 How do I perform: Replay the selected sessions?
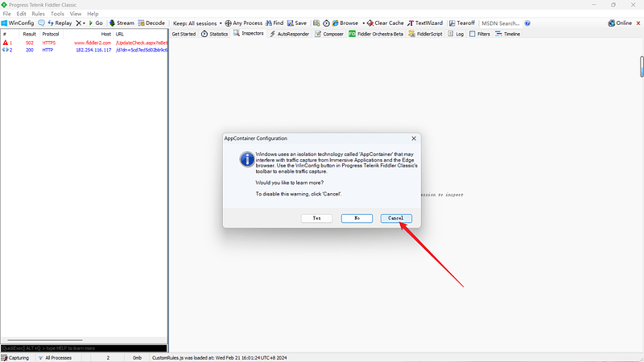point(60,23)
